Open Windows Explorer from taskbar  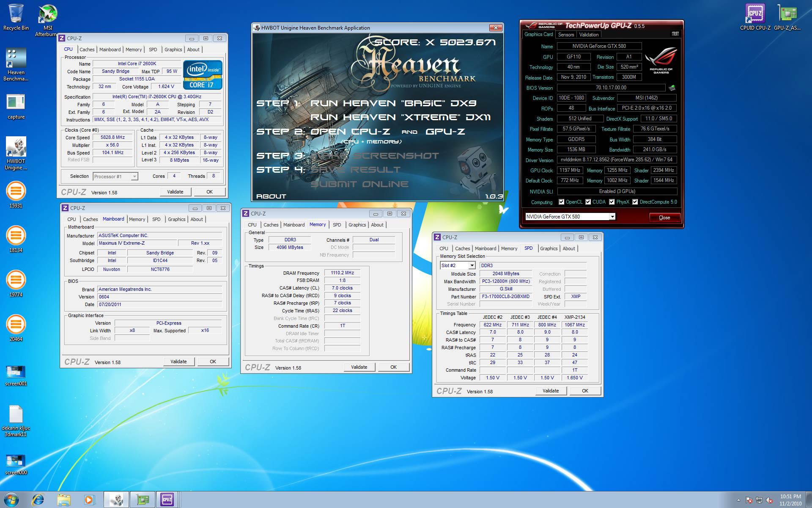(63, 500)
